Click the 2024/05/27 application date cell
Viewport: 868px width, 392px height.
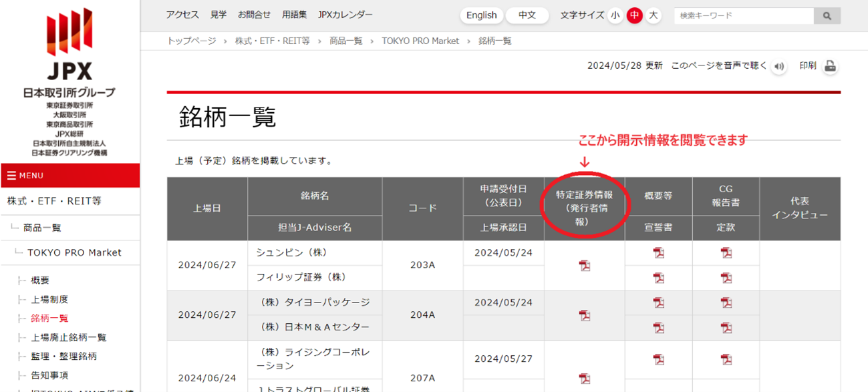point(504,359)
